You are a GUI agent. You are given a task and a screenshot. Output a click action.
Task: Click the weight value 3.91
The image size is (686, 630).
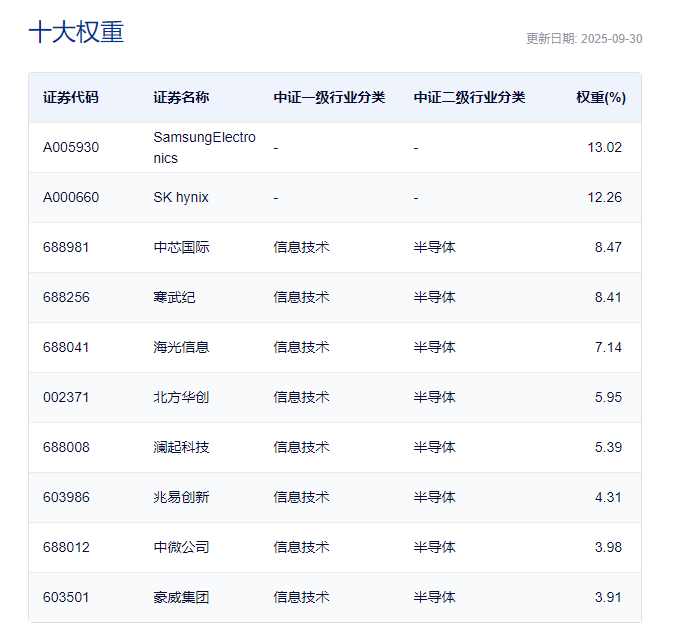(x=608, y=597)
